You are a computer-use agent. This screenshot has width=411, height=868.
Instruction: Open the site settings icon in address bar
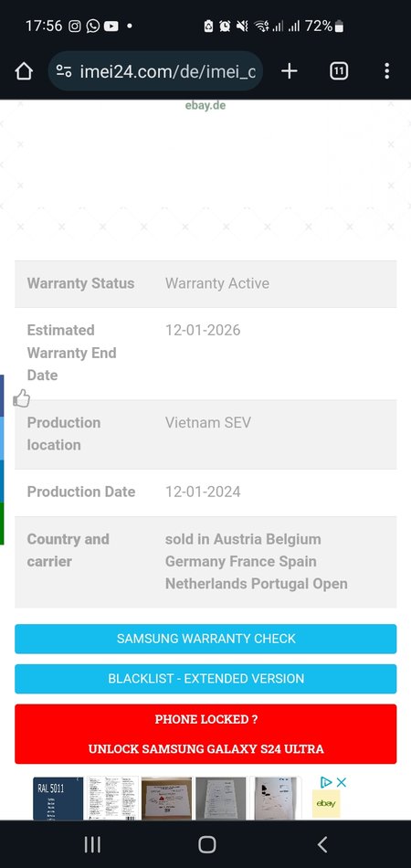(64, 71)
